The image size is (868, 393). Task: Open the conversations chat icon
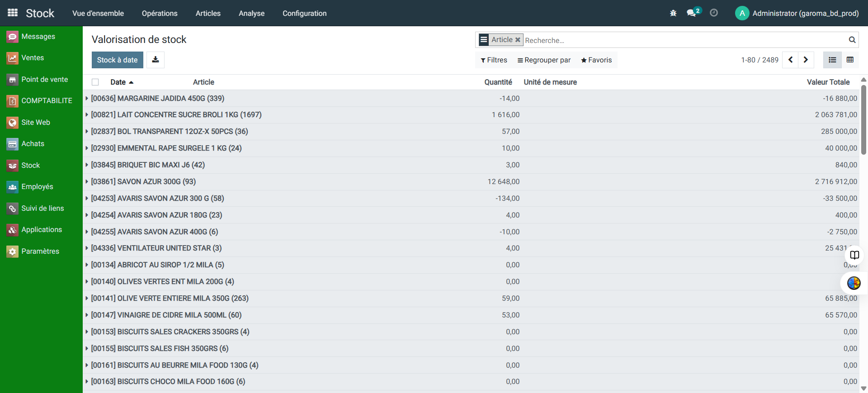click(692, 13)
